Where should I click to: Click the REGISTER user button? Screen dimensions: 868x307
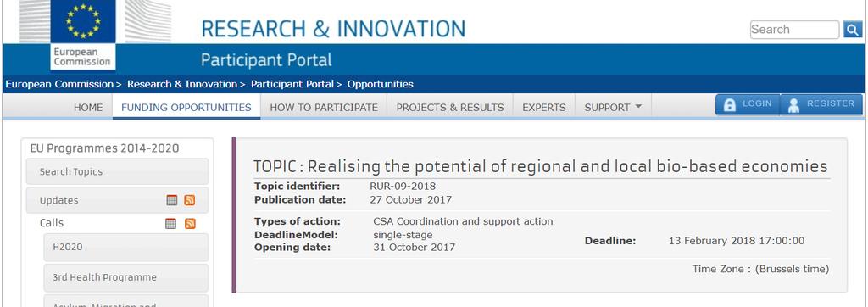821,104
